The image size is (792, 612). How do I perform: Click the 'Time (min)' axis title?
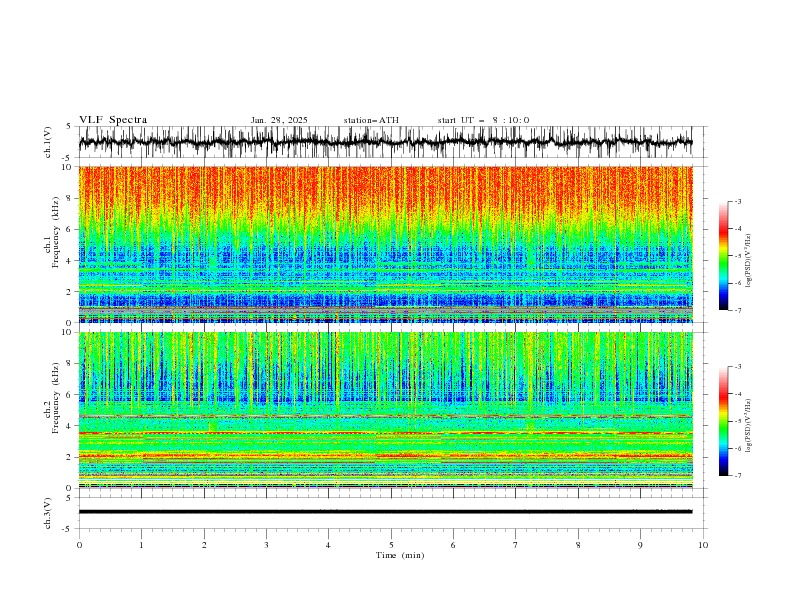point(400,555)
